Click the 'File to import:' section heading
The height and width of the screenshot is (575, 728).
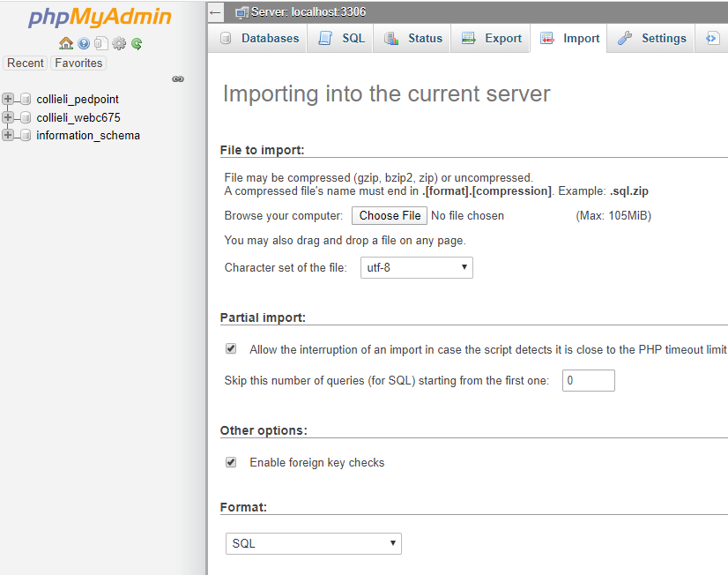[263, 150]
